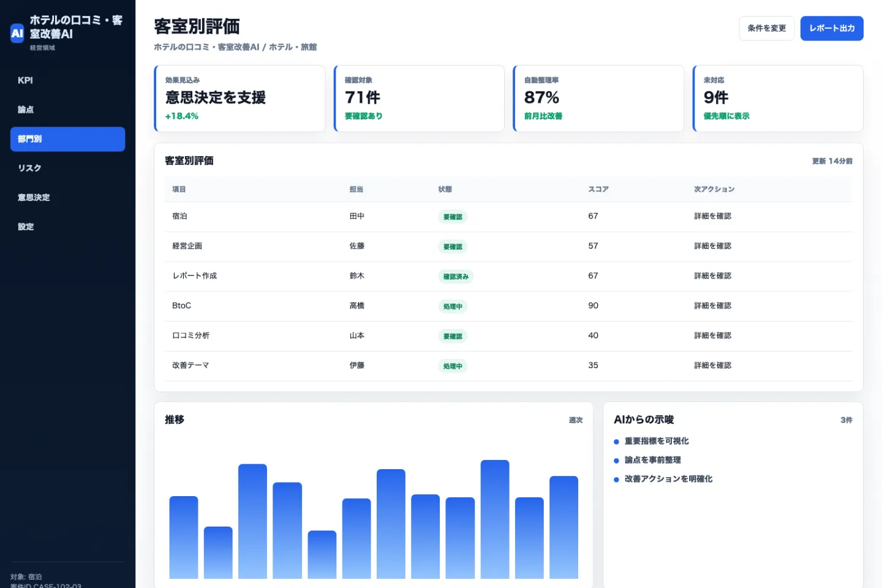
Task: Click the 週次 label in the 推移 panel
Action: [576, 420]
